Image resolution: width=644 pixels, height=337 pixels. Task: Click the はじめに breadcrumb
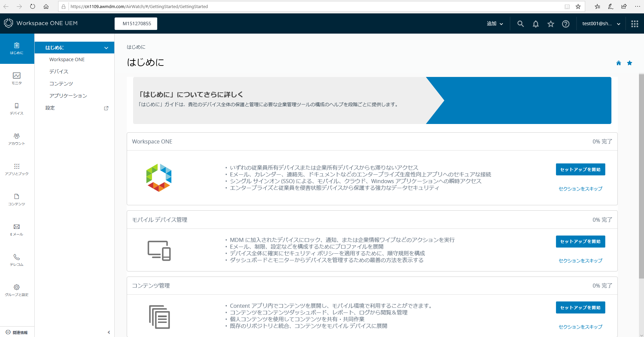pyautogui.click(x=136, y=47)
